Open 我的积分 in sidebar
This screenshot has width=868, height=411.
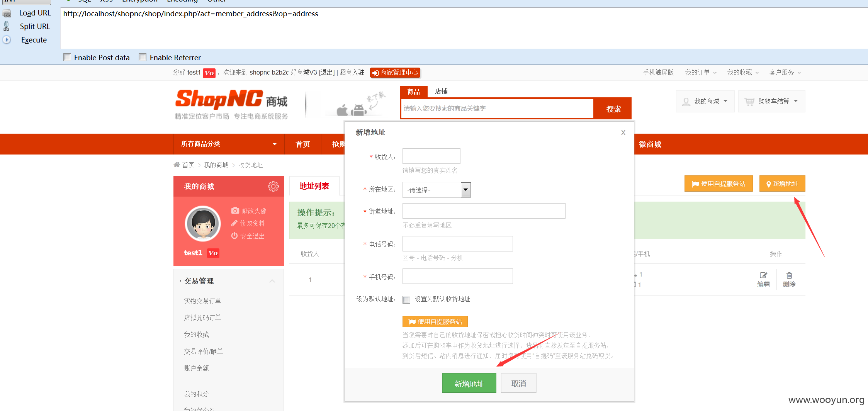(196, 394)
